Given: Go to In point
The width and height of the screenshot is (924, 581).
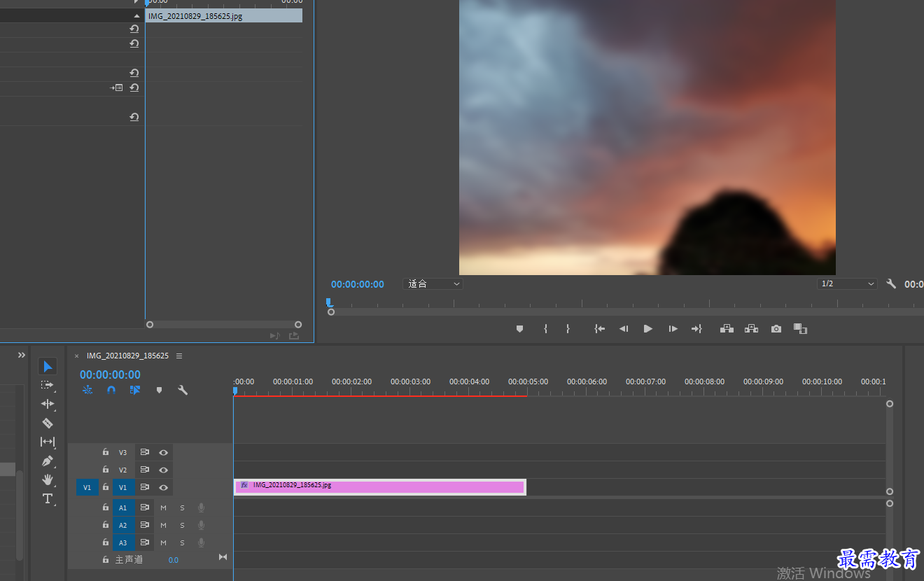Looking at the screenshot, I should coord(600,328).
